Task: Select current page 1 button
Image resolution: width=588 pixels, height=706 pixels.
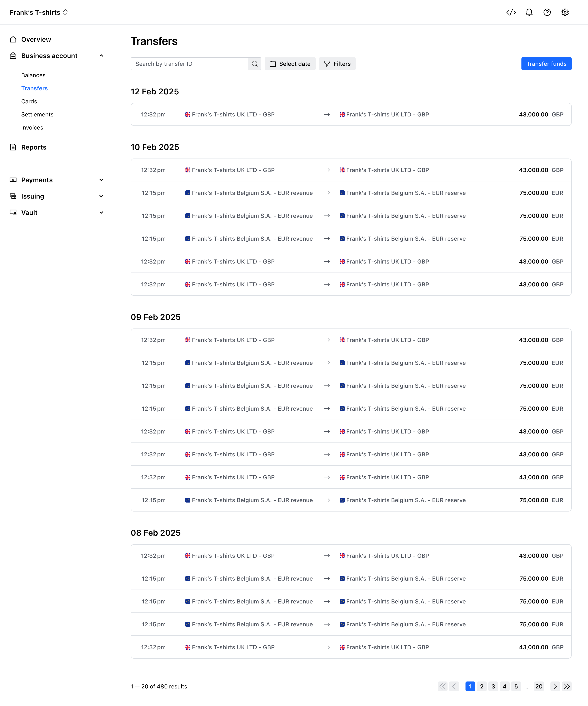Action: (x=470, y=687)
